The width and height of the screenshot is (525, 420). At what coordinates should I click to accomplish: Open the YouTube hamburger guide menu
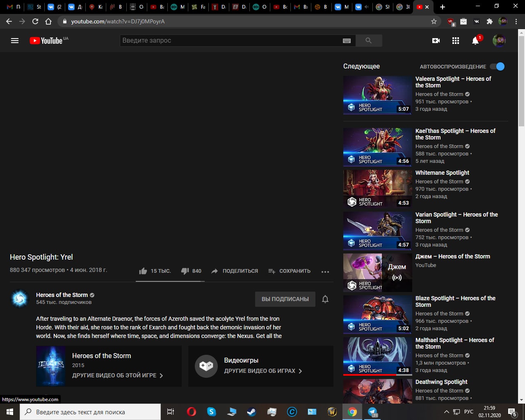15,41
